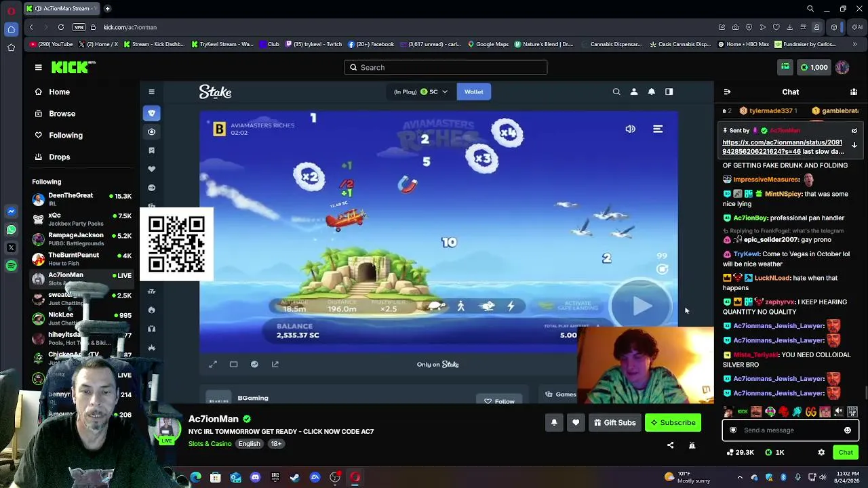Image resolution: width=868 pixels, height=488 pixels.
Task: Open the Ac7ionMan channel name
Action: click(214, 419)
